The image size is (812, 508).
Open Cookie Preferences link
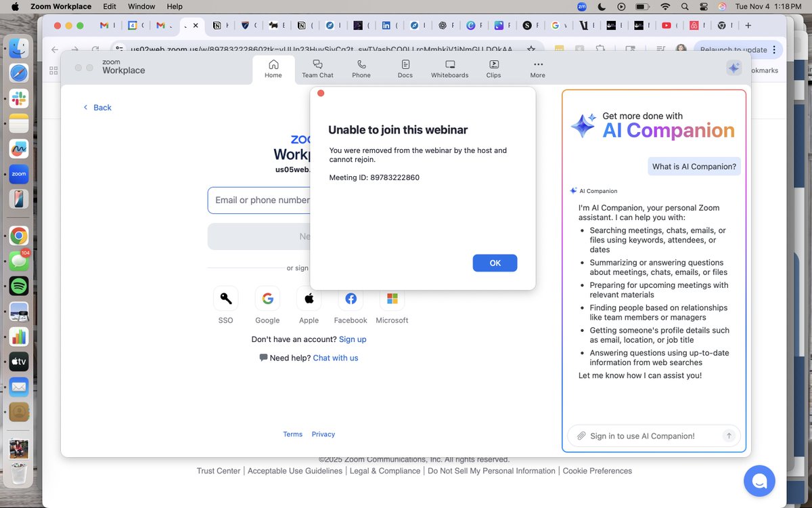click(x=597, y=471)
